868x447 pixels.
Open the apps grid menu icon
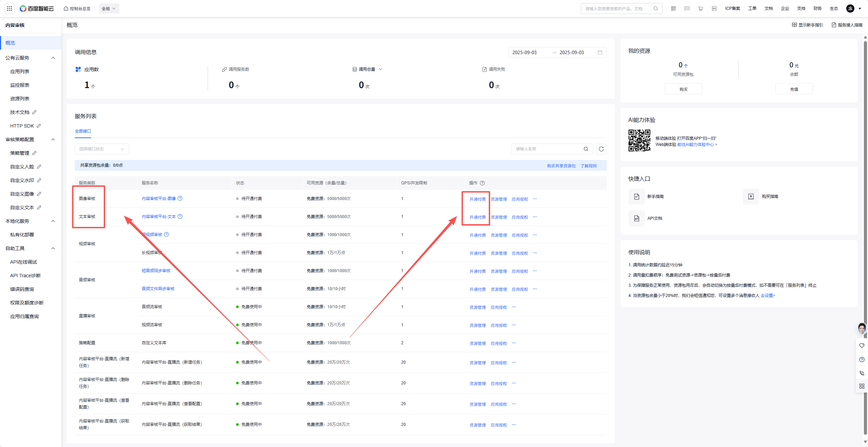click(x=10, y=9)
